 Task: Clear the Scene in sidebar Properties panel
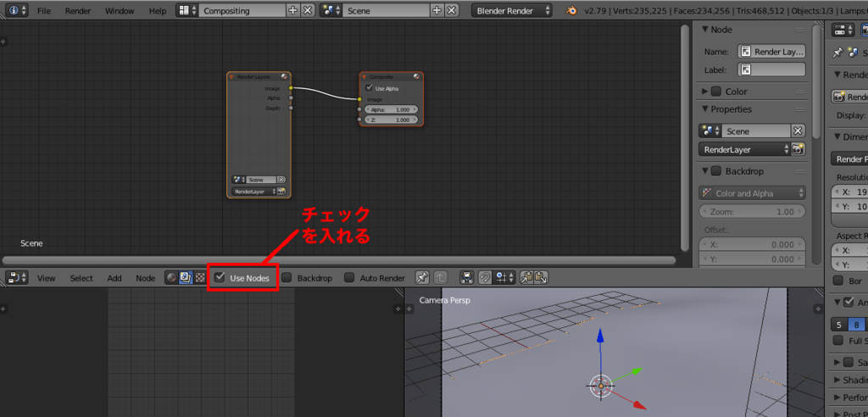(798, 131)
